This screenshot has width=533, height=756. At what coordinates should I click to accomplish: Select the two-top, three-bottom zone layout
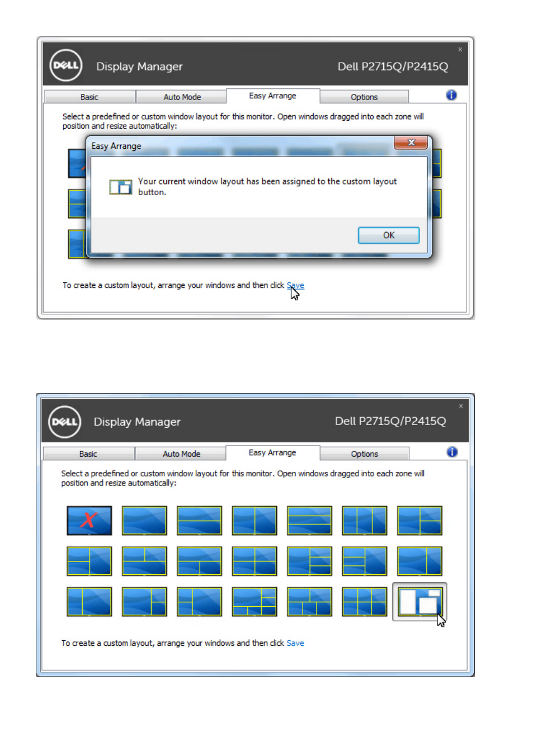(x=309, y=602)
